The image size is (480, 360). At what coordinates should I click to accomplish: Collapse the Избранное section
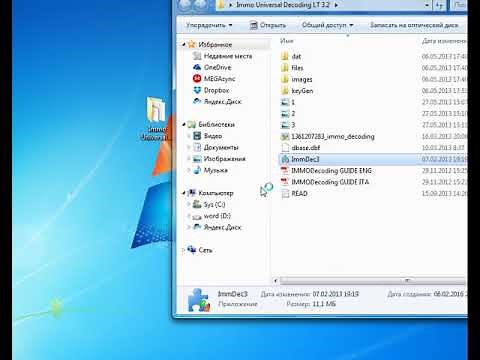pos(184,44)
